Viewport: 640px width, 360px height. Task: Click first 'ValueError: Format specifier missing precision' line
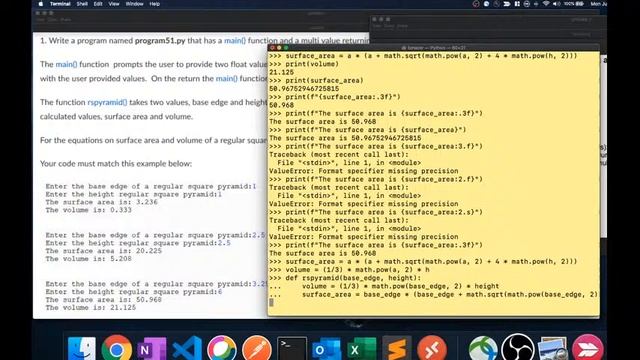(364, 171)
